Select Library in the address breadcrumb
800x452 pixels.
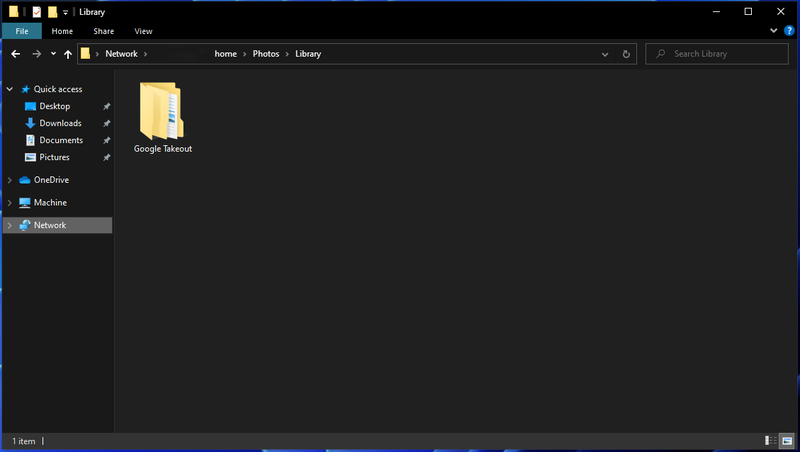[x=308, y=54]
